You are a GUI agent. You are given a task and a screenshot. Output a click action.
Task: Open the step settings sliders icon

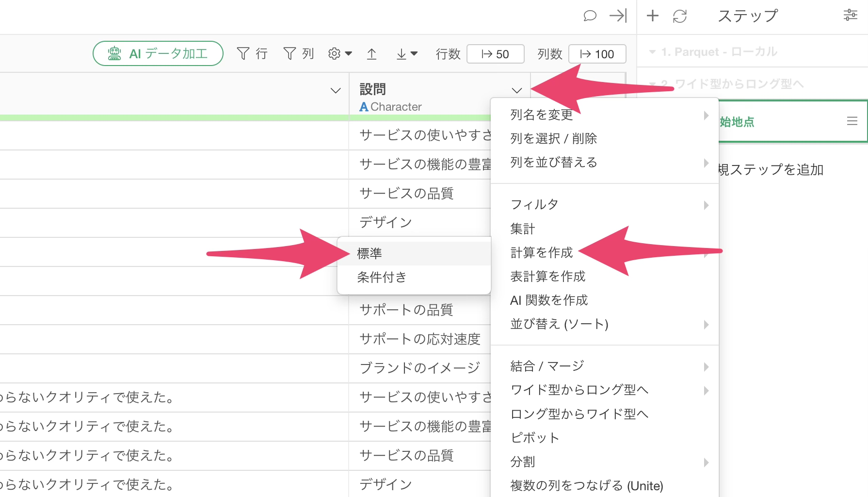coord(850,15)
